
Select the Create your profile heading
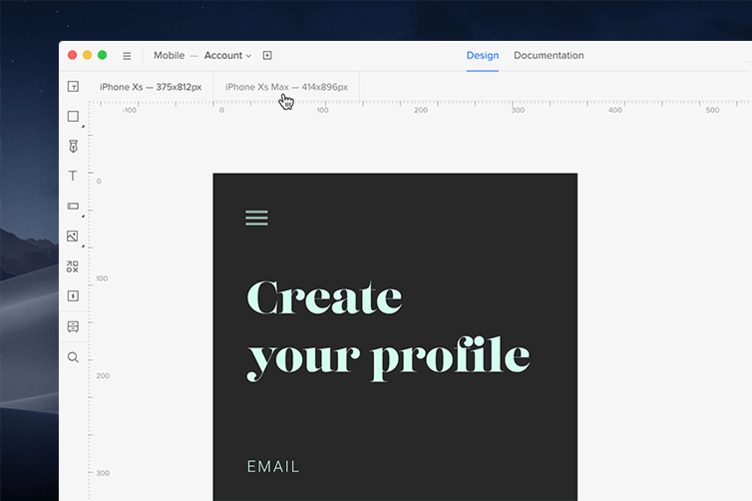(388, 330)
